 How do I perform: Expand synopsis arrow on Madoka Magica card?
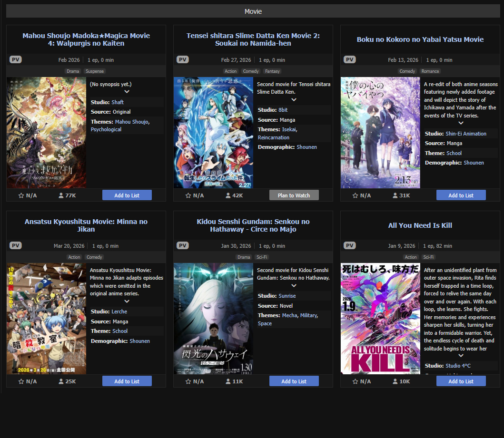click(127, 92)
